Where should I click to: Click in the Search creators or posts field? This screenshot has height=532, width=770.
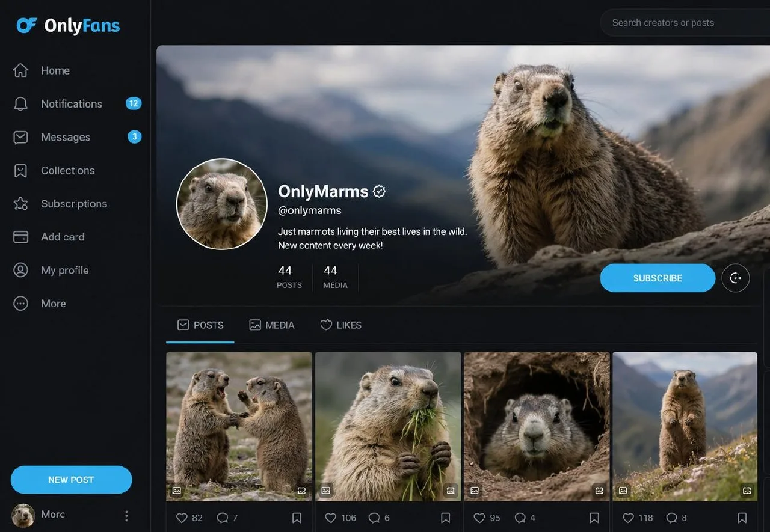coord(685,23)
